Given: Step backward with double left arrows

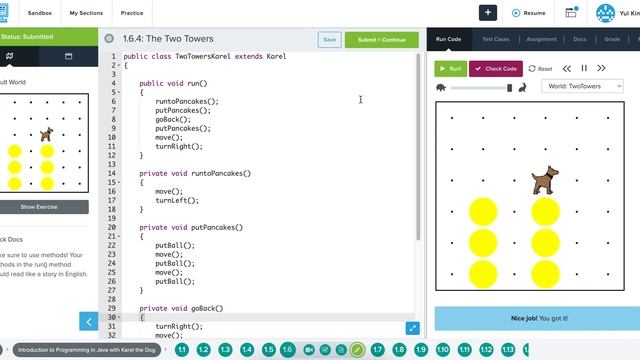Looking at the screenshot, I should click(x=567, y=69).
